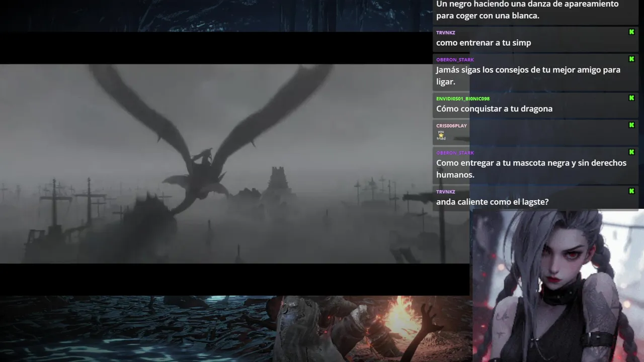Open the CRIS006PLAY username
The height and width of the screenshot is (362, 644).
[x=451, y=126]
